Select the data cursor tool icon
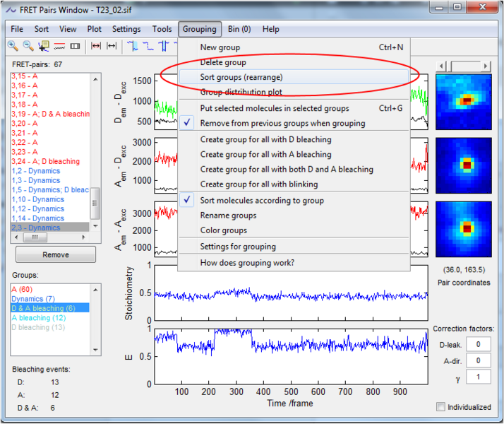 (44, 46)
